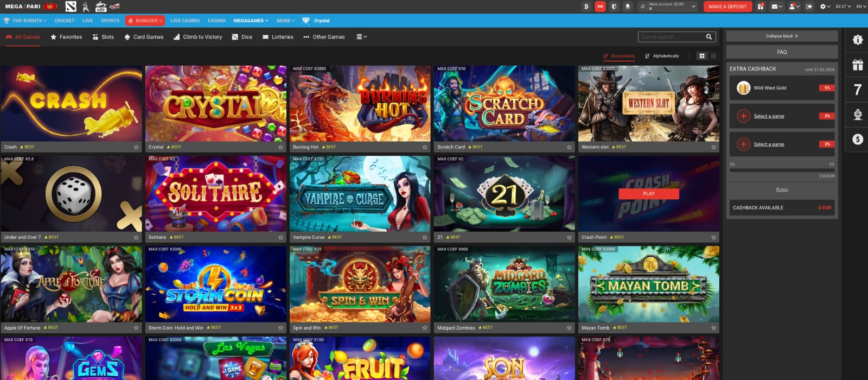The image size is (868, 380).
Task: Refresh the main account balance
Action: [643, 7]
